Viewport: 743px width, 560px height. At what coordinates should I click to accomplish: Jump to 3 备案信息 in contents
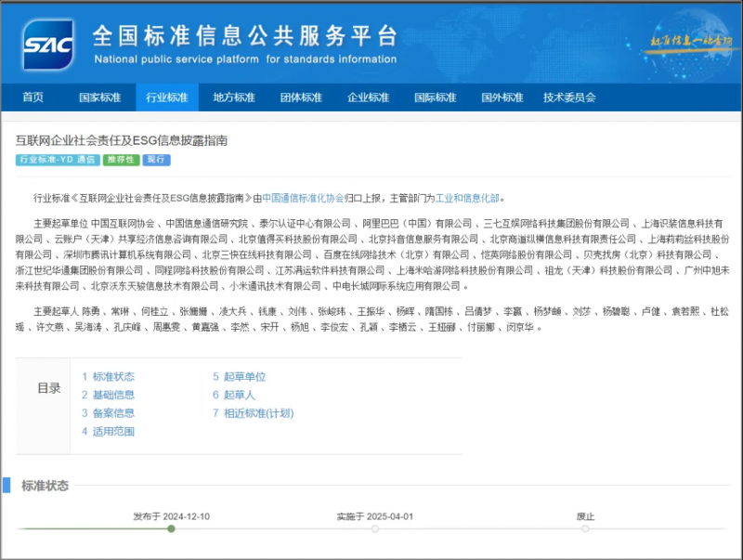[x=108, y=413]
